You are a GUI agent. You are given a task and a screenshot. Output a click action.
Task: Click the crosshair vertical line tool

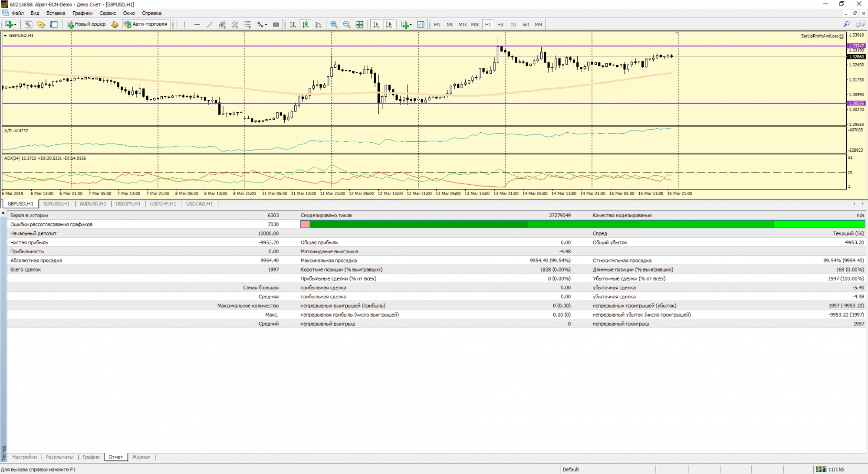[x=184, y=25]
